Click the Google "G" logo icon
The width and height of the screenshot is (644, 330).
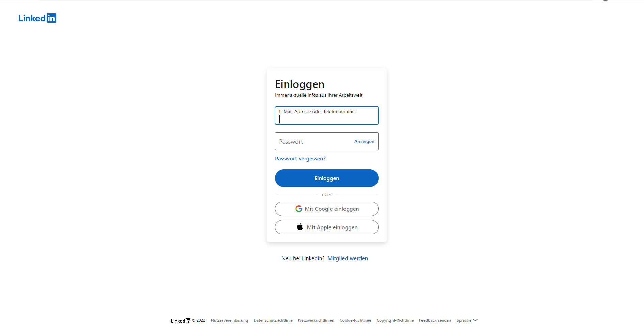point(299,209)
